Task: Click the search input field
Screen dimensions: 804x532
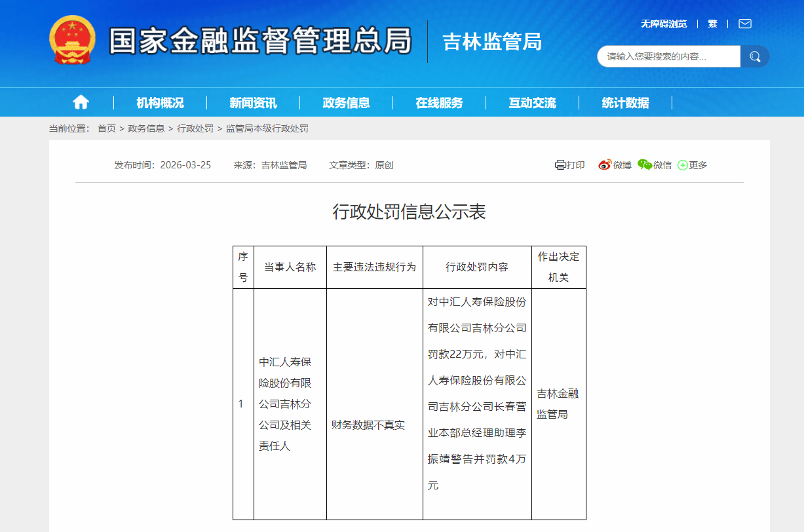Action: tap(668, 56)
